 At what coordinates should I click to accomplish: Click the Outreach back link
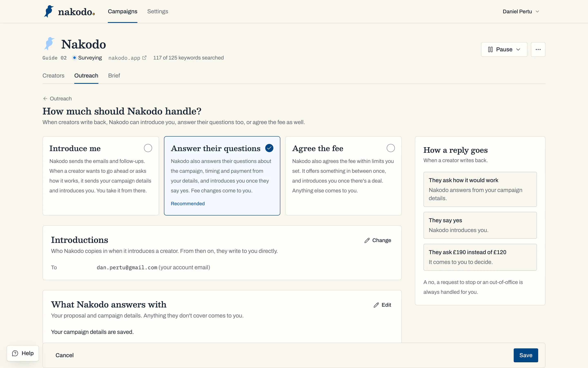click(57, 99)
